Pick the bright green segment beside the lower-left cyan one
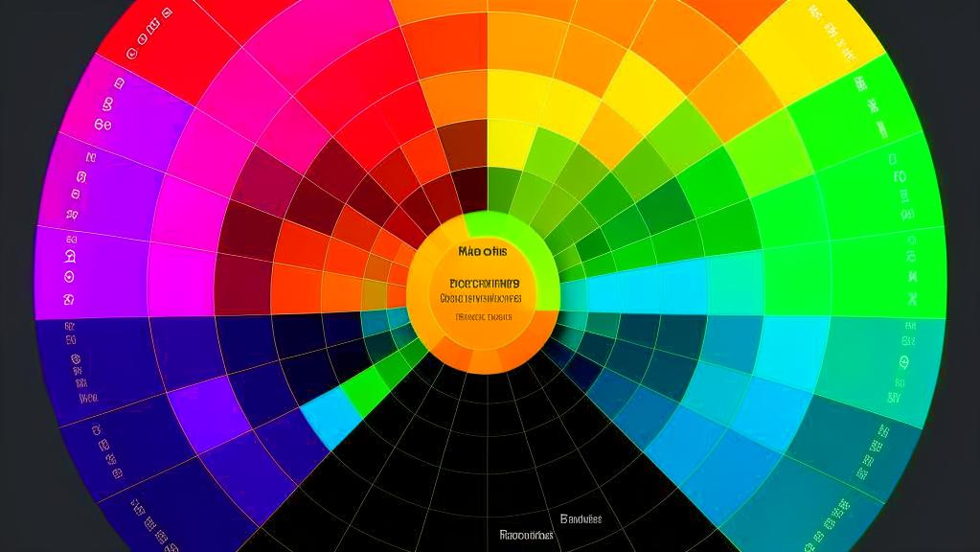This screenshot has height=552, width=980. [366, 390]
